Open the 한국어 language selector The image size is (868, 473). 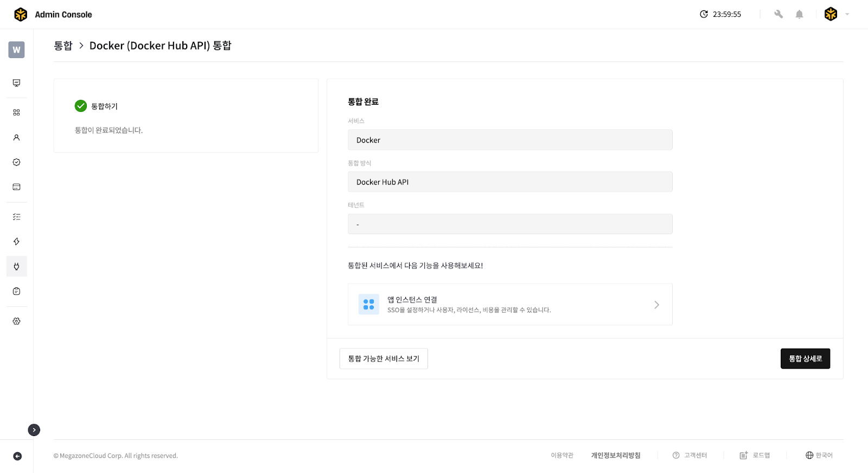point(819,455)
